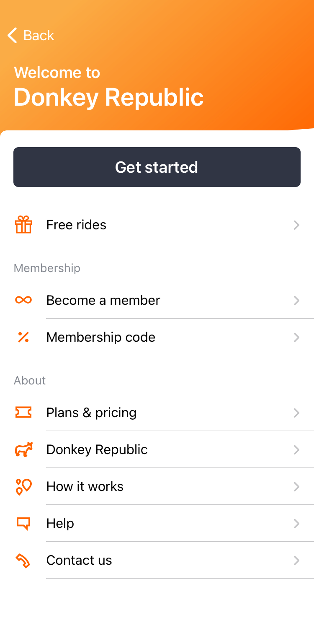Tap the ticket icon for Plans & pricing
Image resolution: width=314 pixels, height=644 pixels.
[23, 413]
